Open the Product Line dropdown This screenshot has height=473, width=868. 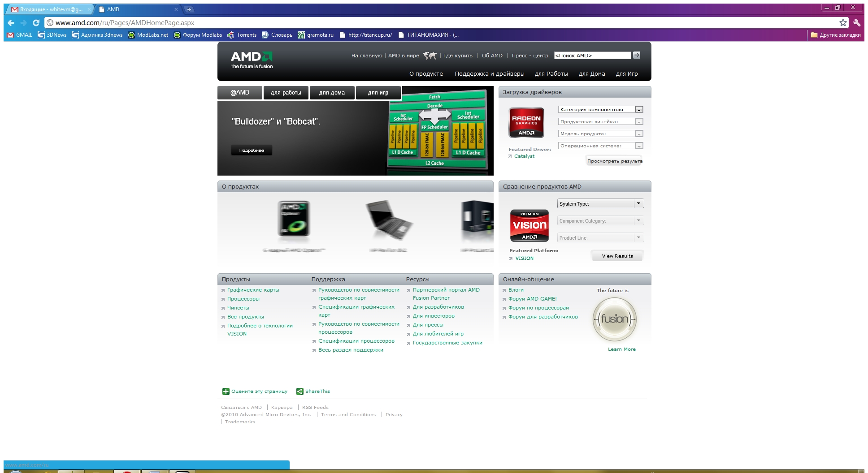[x=601, y=237]
